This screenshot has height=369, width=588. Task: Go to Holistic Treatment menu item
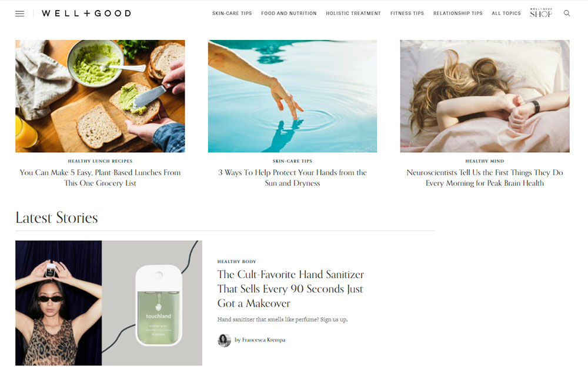click(x=353, y=13)
